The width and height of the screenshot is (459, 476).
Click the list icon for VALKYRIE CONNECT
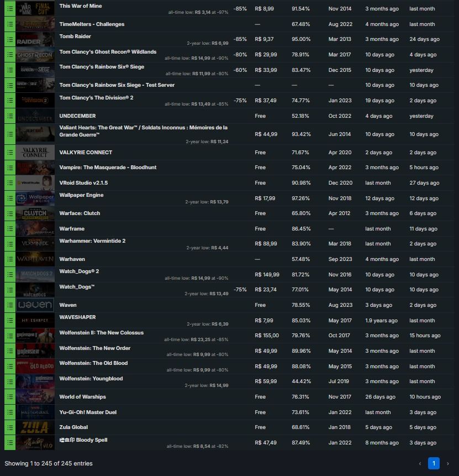tap(10, 153)
